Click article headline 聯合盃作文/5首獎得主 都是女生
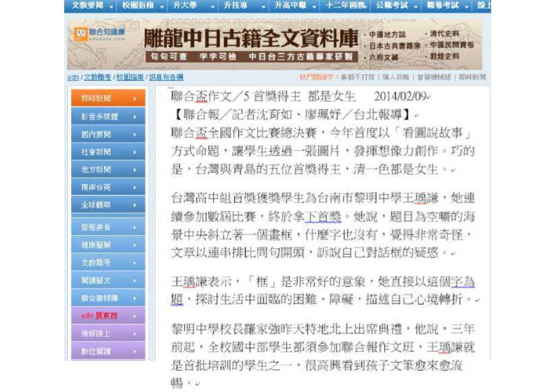The image size is (555, 392). click(x=263, y=96)
